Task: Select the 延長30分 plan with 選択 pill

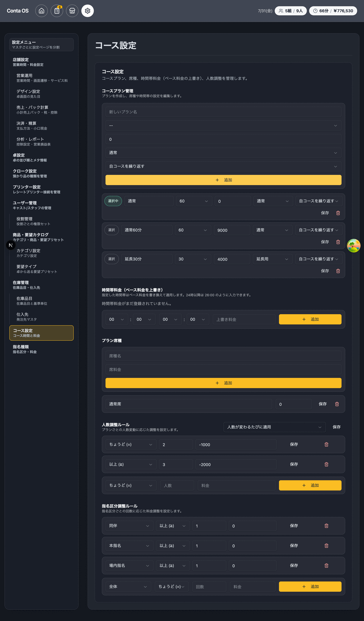Action: [x=112, y=259]
